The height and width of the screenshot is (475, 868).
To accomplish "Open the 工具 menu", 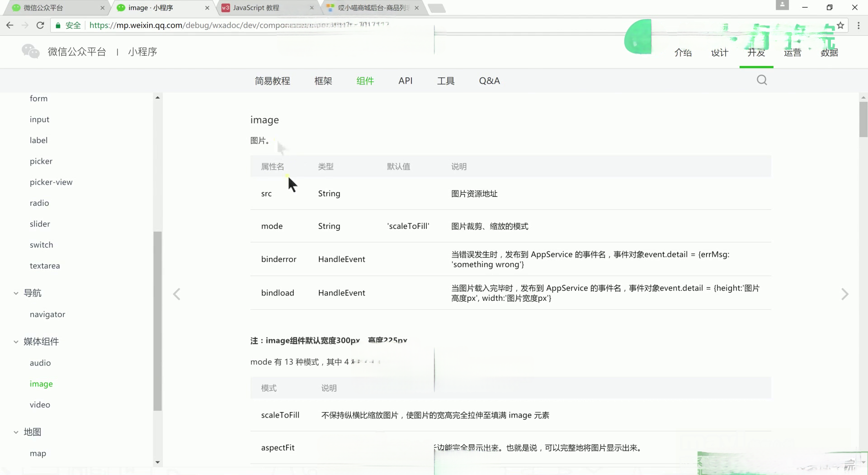I will pos(446,81).
